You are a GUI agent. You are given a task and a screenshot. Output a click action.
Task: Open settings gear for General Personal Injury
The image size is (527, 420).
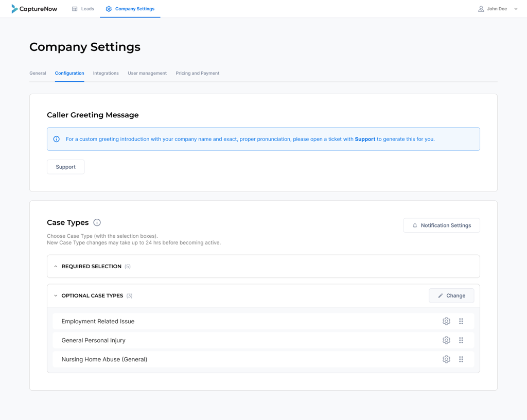coord(446,340)
